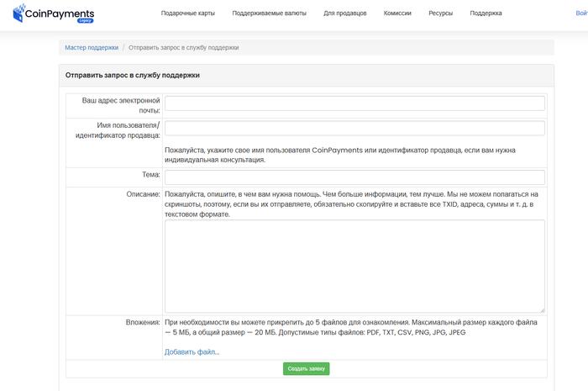Open the Поддержка menu item

486,13
